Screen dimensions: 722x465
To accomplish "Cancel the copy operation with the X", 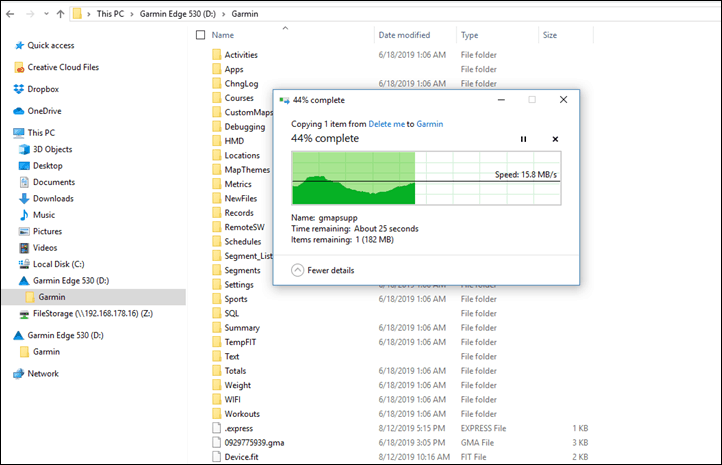I will tap(555, 139).
